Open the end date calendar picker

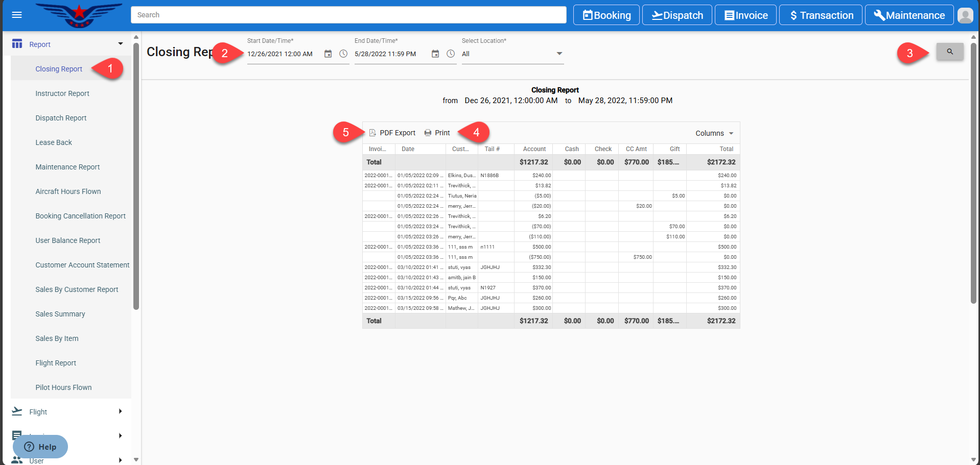click(x=435, y=54)
